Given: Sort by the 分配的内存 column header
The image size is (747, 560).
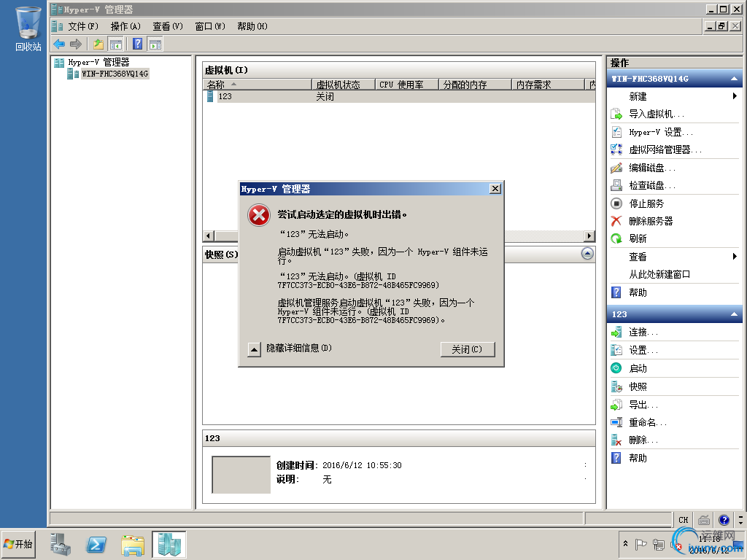Looking at the screenshot, I should click(x=475, y=85).
